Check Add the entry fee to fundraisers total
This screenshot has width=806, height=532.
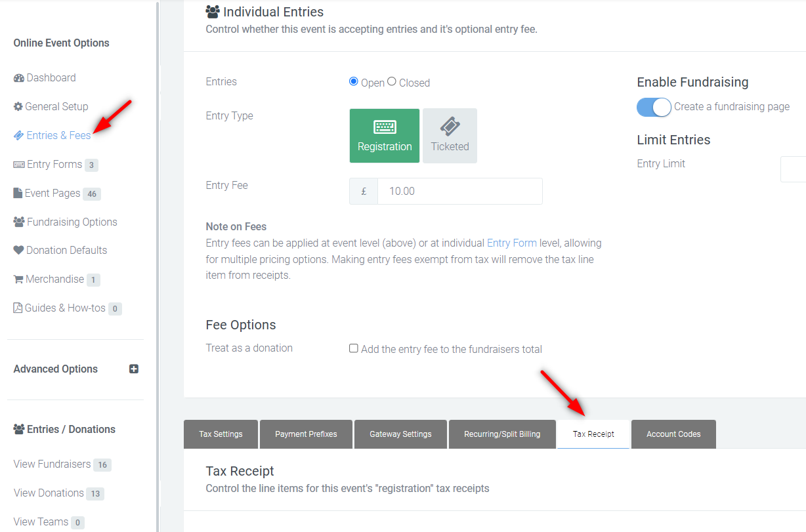[x=354, y=348]
